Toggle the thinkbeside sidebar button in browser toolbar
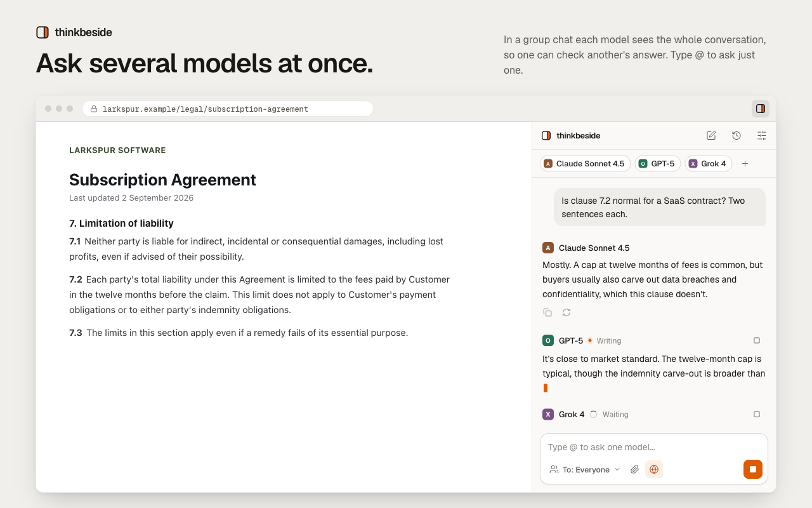Viewport: 812px width, 508px height. (x=761, y=109)
